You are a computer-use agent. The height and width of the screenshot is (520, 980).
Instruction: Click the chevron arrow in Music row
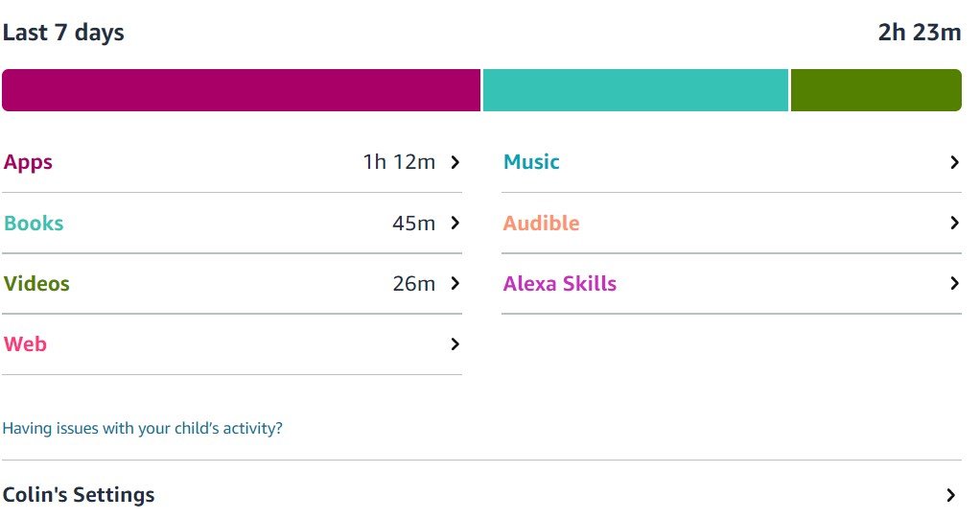pyautogui.click(x=954, y=163)
